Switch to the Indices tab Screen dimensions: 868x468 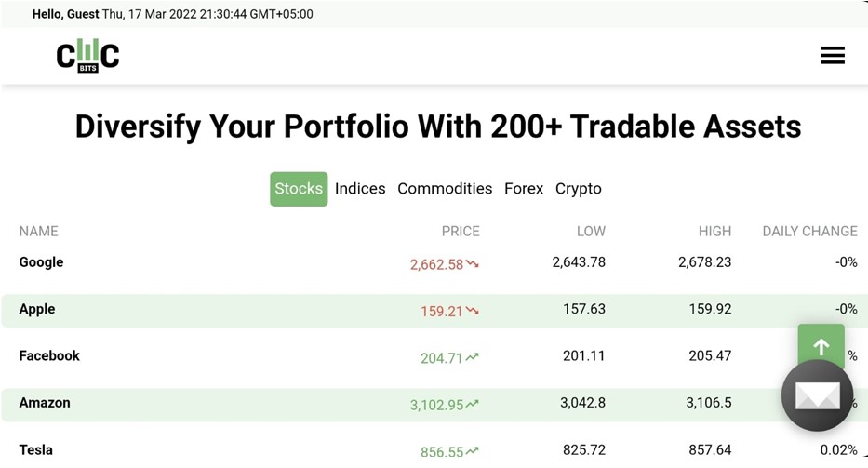pyautogui.click(x=360, y=189)
